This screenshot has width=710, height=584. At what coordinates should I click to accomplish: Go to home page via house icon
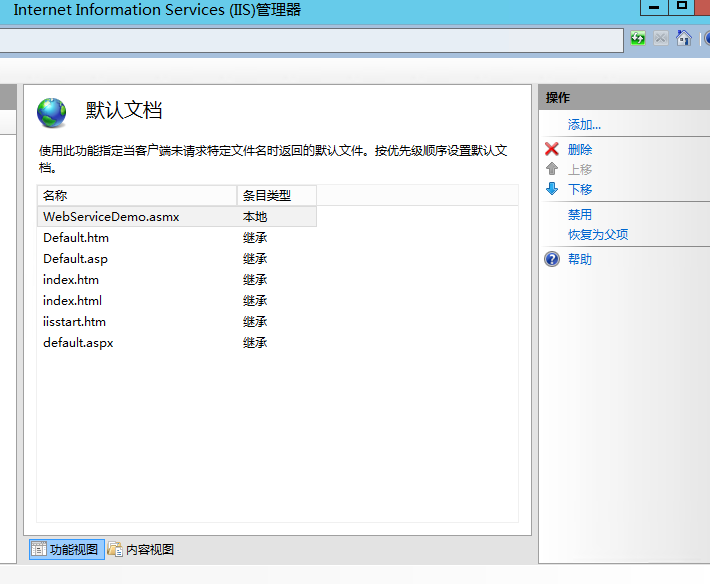click(684, 38)
